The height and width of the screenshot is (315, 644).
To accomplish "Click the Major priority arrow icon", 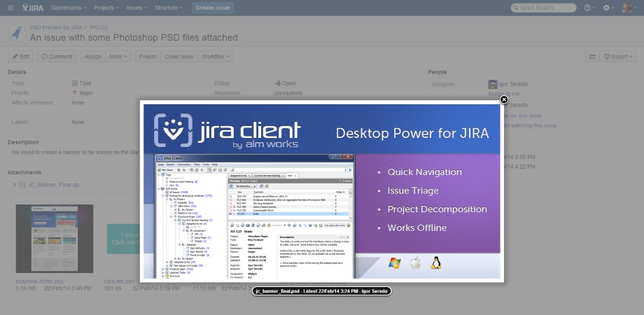I will pyautogui.click(x=75, y=93).
